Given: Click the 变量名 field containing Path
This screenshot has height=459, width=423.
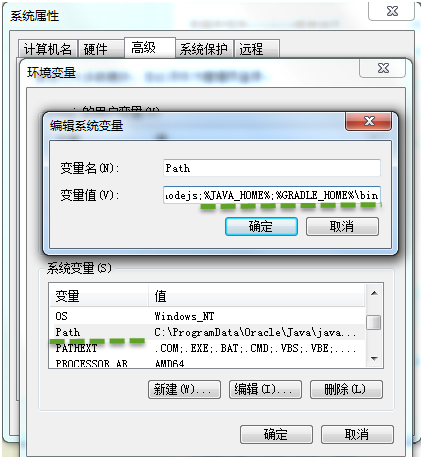Looking at the screenshot, I should click(272, 168).
